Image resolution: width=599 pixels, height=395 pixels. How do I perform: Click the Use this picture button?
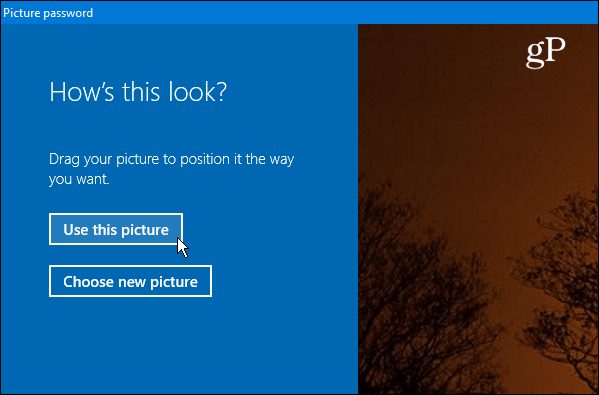(x=116, y=229)
